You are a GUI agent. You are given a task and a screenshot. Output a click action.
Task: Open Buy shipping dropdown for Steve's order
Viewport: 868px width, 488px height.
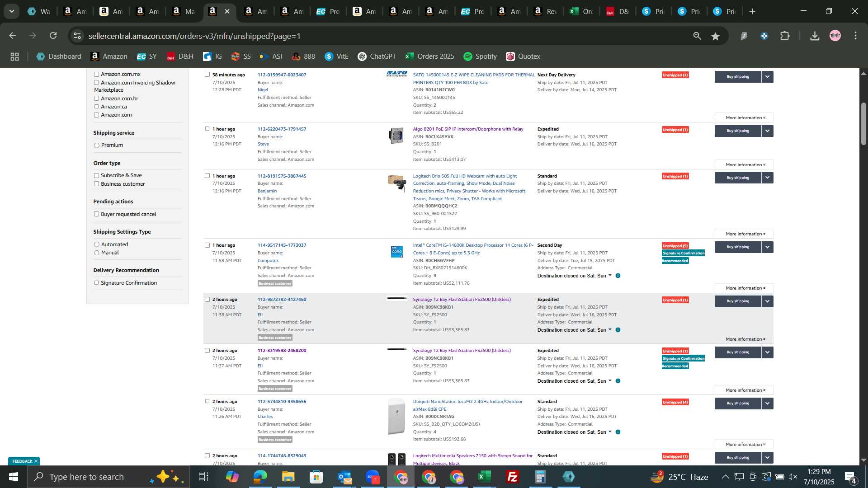[768, 131]
